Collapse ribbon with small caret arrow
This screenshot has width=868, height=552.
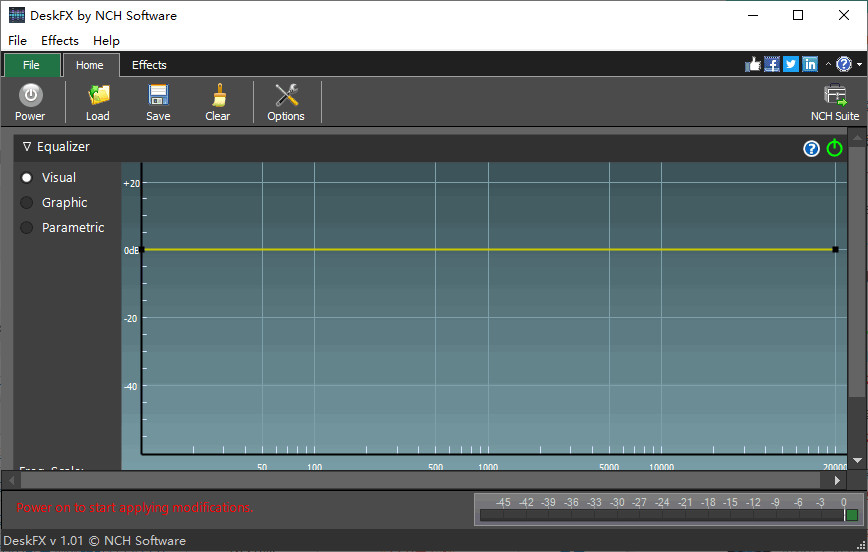point(828,64)
